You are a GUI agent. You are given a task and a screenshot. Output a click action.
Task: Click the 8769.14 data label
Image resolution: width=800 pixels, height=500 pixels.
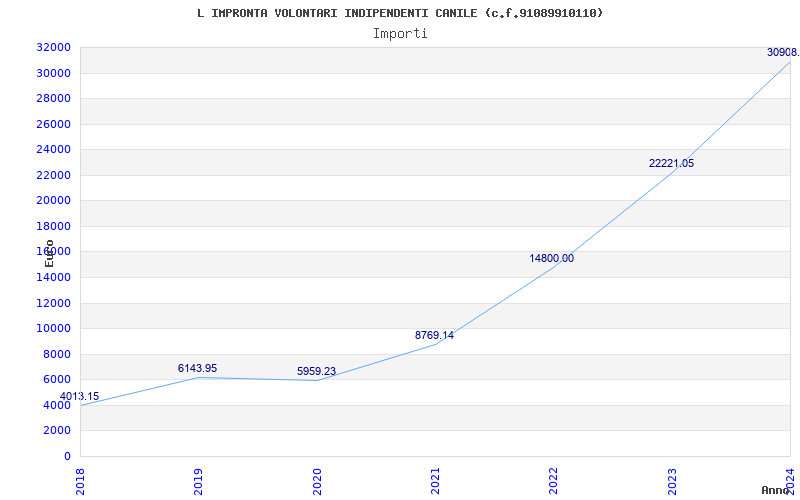point(434,335)
